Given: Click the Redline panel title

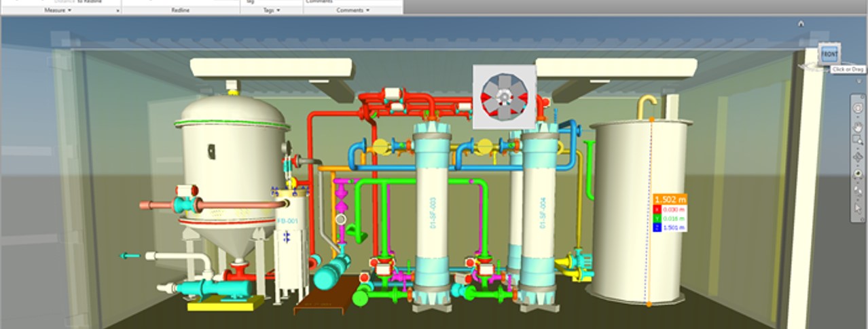Looking at the screenshot, I should click(x=180, y=10).
